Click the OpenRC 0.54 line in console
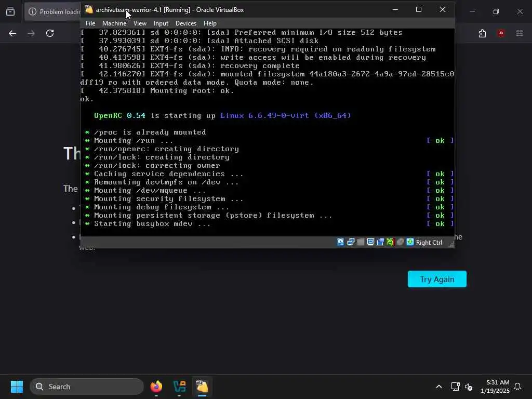 [x=222, y=115]
